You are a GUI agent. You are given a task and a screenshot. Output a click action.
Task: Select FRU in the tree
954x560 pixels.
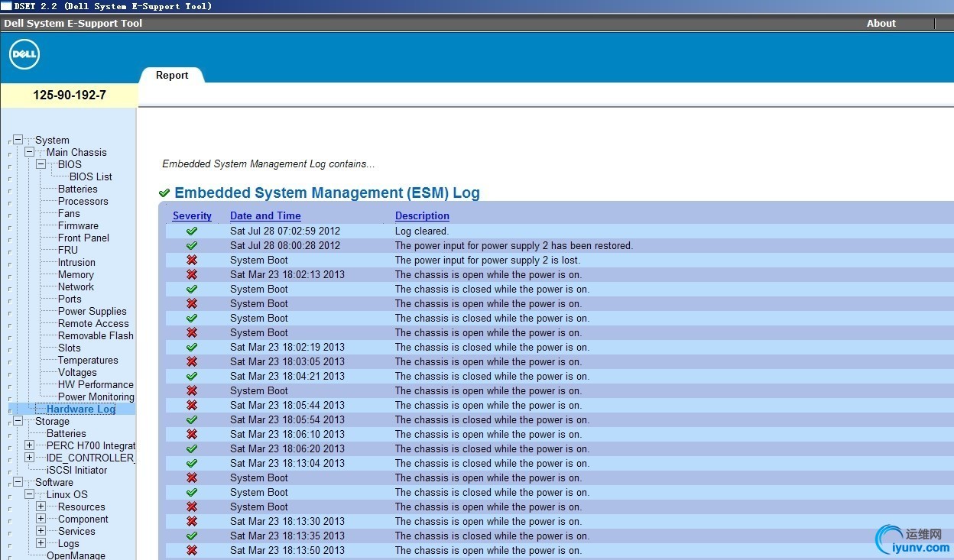coord(68,250)
